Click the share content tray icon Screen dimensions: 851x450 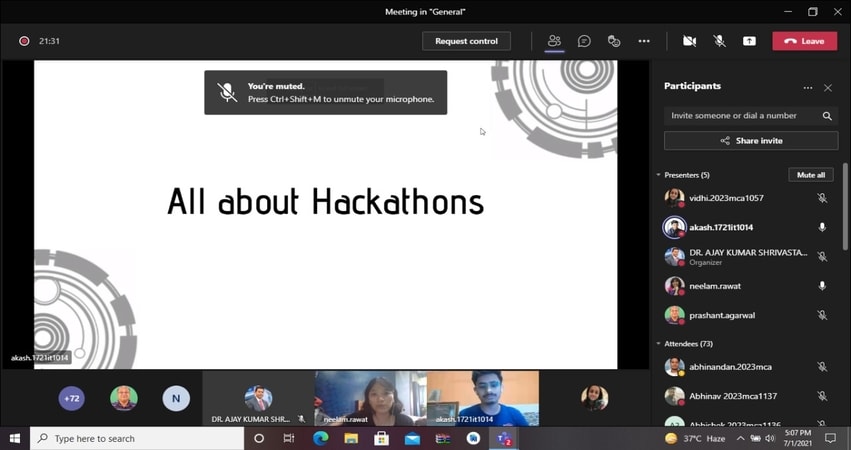click(749, 41)
